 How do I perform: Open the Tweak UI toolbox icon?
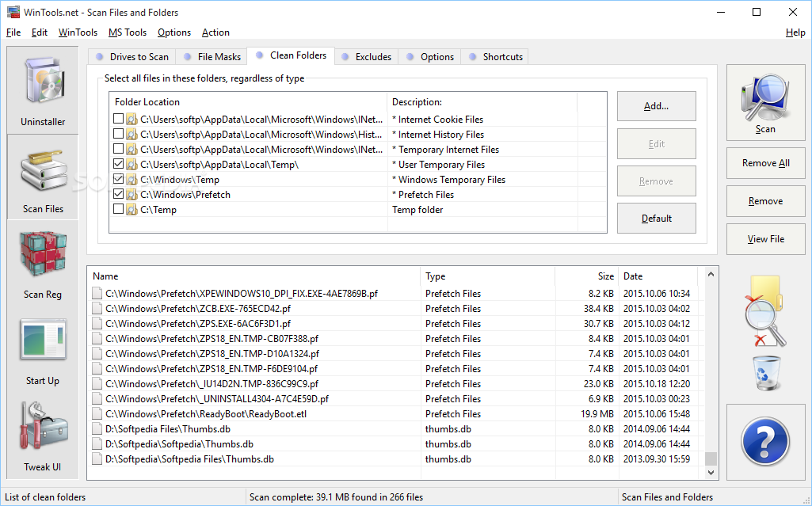tap(43, 425)
